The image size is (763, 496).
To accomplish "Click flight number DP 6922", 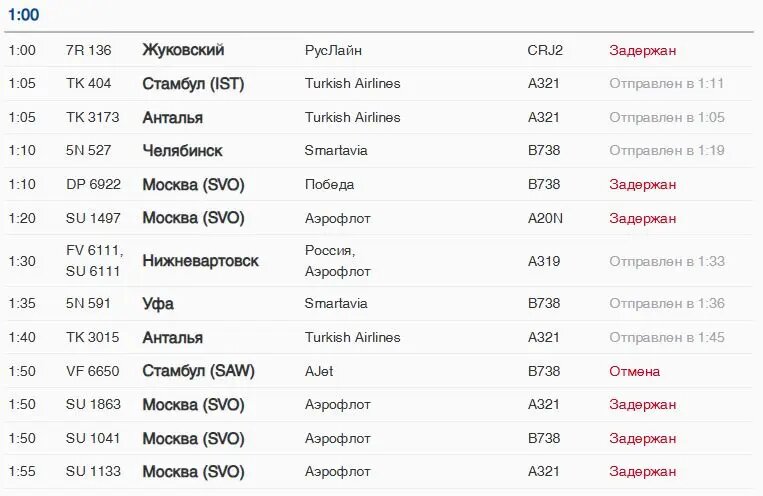I will tap(93, 184).
